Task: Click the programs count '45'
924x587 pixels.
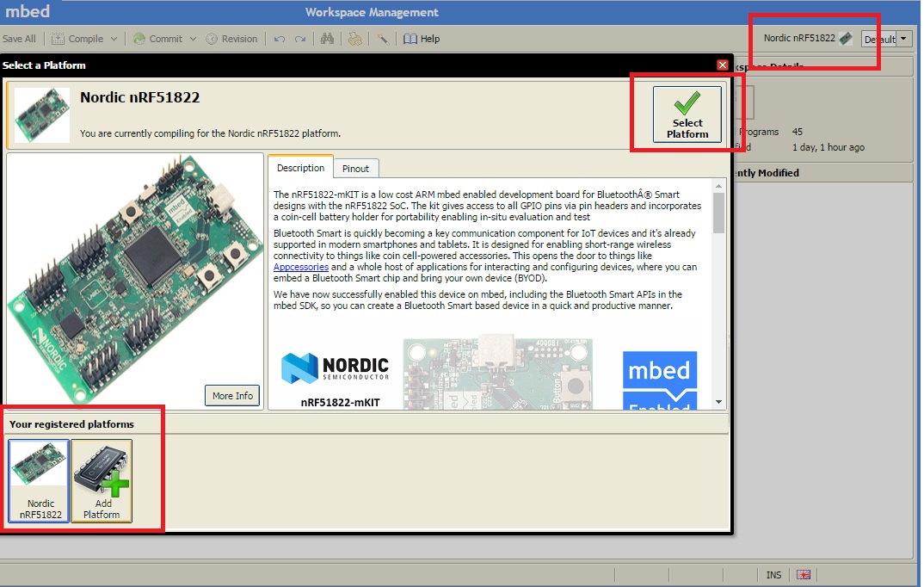Action: point(797,132)
